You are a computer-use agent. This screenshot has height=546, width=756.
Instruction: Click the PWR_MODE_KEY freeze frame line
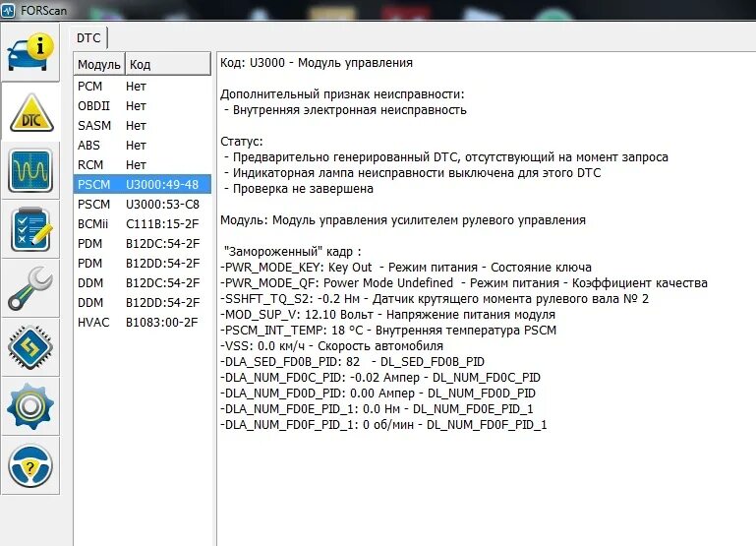(405, 268)
